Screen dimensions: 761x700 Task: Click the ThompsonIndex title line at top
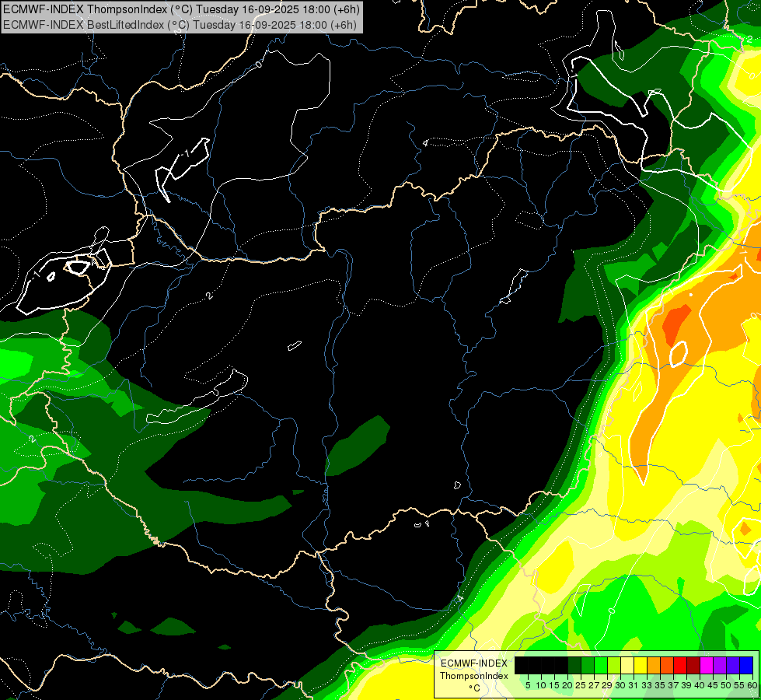pos(182,9)
